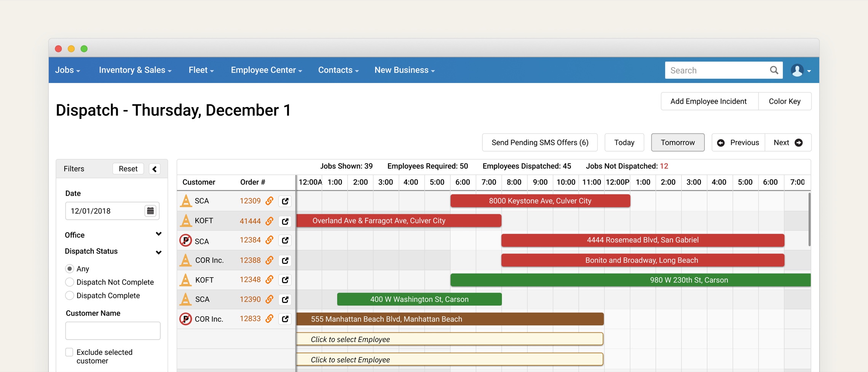Open order 12309 in new window icon
The height and width of the screenshot is (372, 868).
[285, 201]
